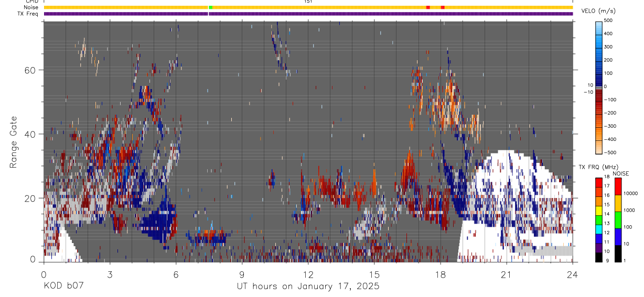Click the NOISE scale label '1000'
Screen dimensions: 644x297
tap(629, 210)
